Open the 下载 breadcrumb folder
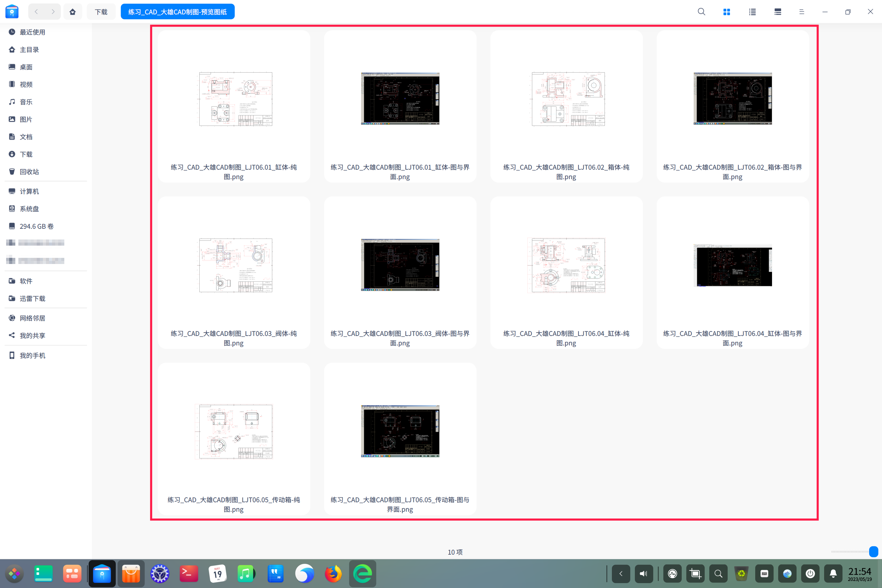Viewport: 882px width, 588px height. pyautogui.click(x=101, y=12)
